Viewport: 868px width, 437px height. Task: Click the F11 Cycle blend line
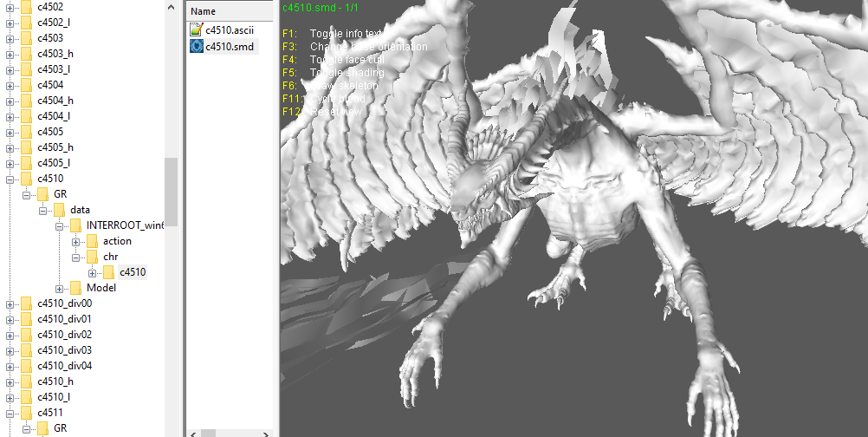click(x=324, y=99)
